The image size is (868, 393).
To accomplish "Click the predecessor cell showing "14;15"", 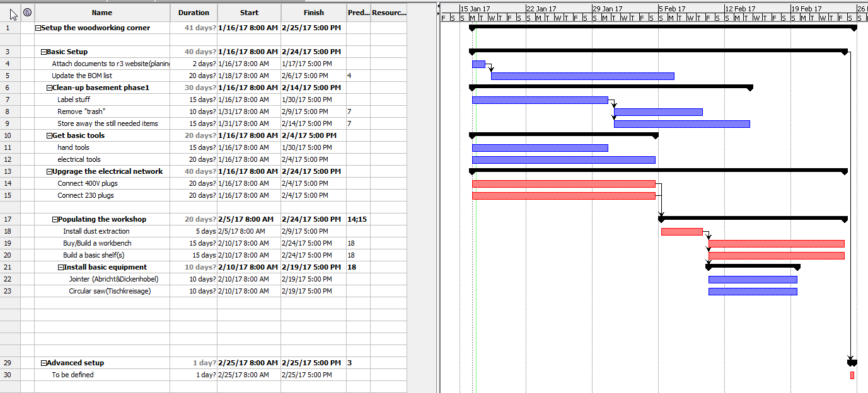I will point(357,219).
